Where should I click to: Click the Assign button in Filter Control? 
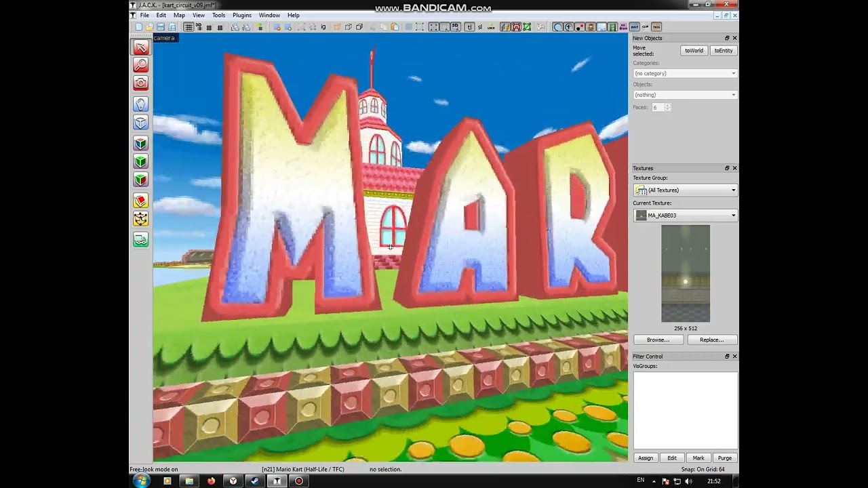[x=646, y=458]
